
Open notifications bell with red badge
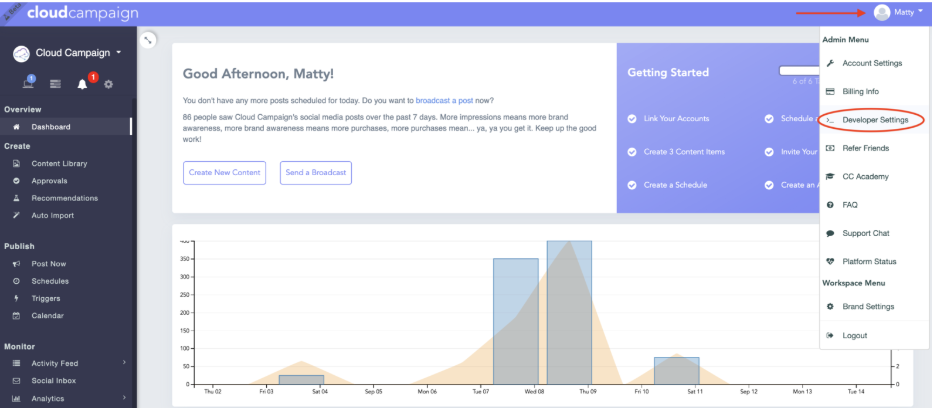tap(83, 84)
